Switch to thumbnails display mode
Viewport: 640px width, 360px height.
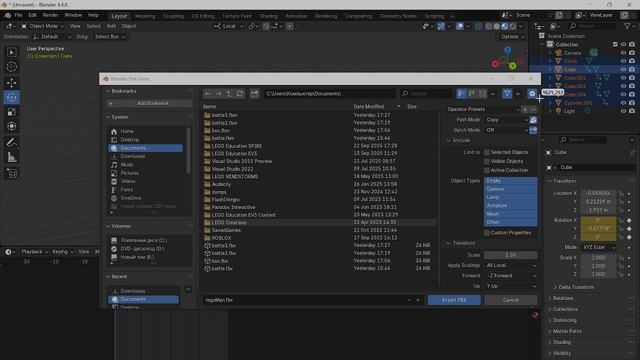(482, 94)
